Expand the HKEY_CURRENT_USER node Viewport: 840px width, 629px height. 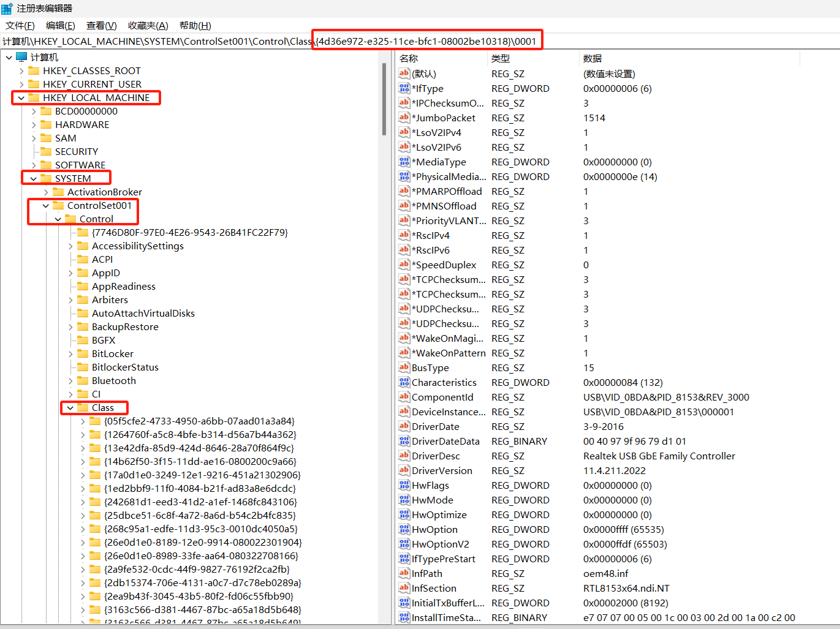click(x=21, y=85)
